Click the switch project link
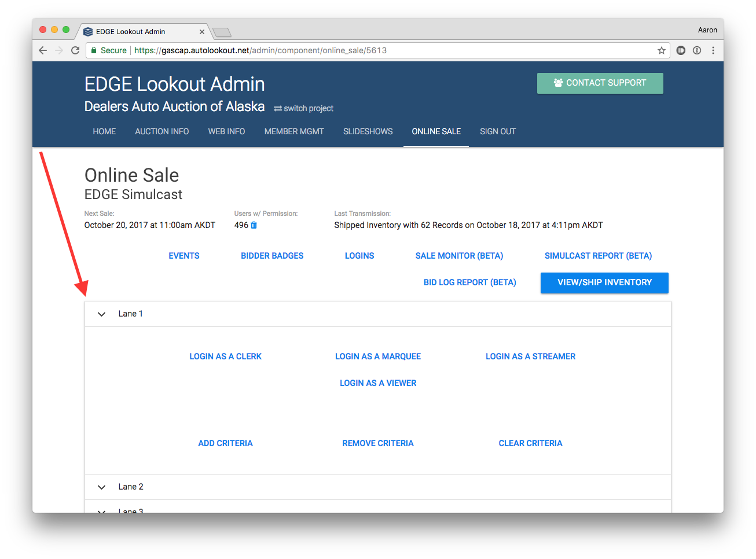 (x=304, y=108)
